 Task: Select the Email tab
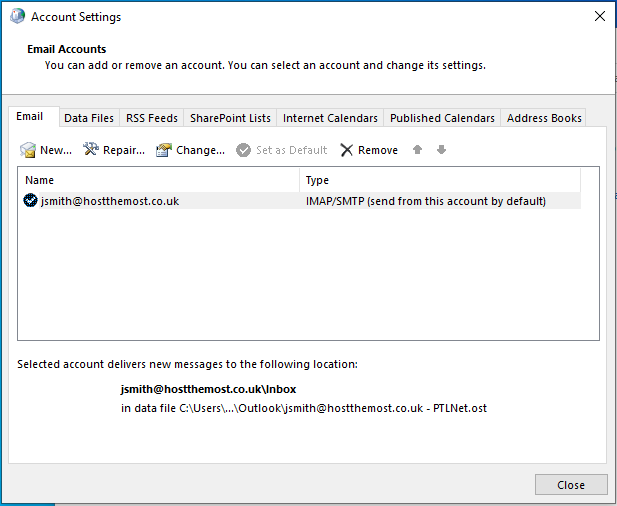[x=30, y=117]
